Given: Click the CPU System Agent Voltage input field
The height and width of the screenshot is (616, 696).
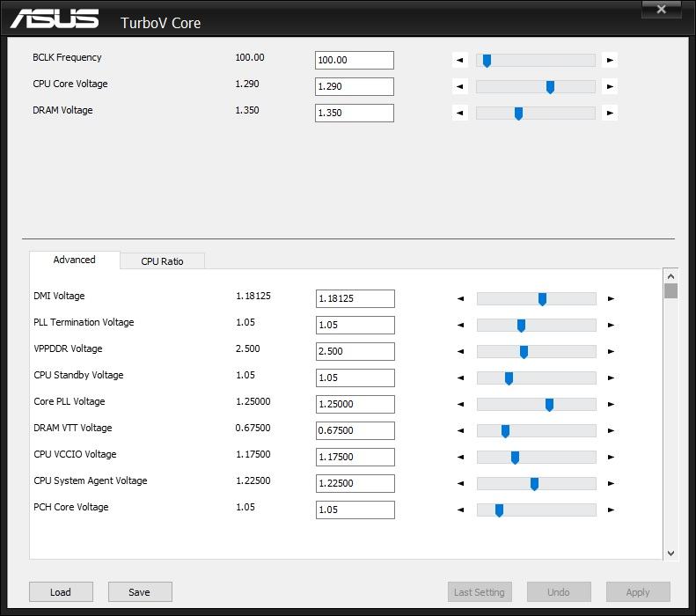Looking at the screenshot, I should pos(355,483).
